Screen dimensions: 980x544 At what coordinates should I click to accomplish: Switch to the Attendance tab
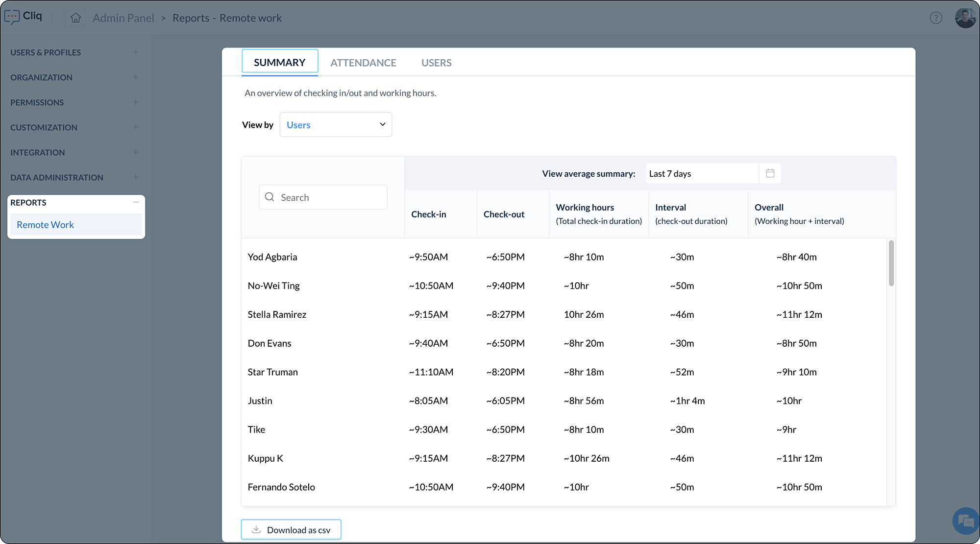[x=363, y=63]
